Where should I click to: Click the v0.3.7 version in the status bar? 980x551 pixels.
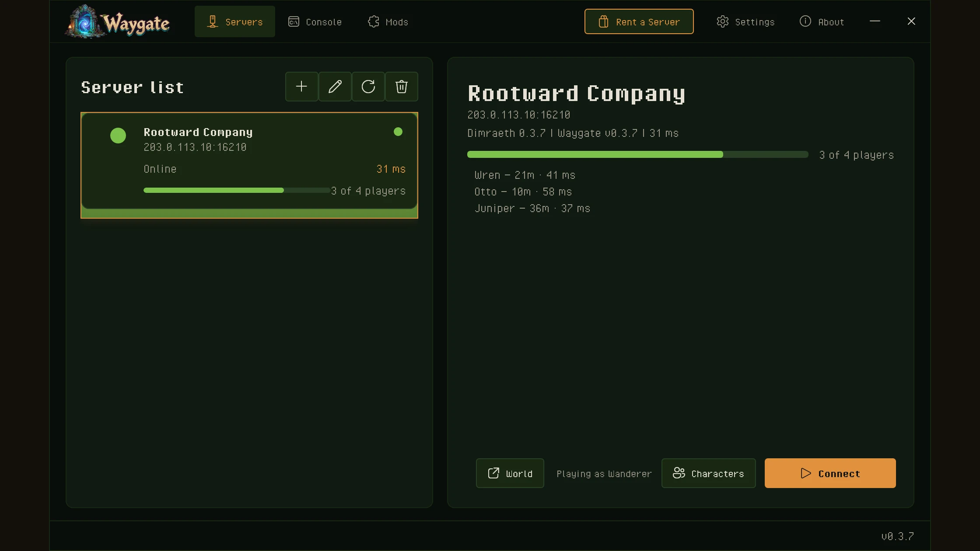(x=898, y=536)
